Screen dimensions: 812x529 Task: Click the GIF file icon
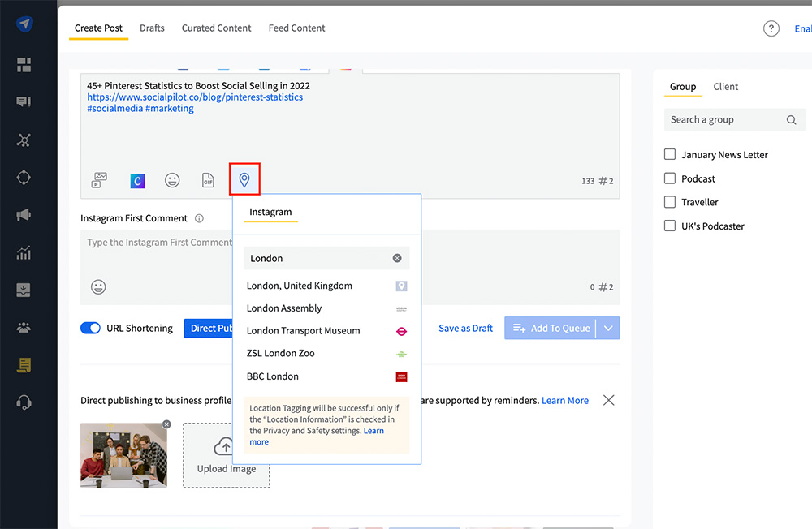coord(208,180)
